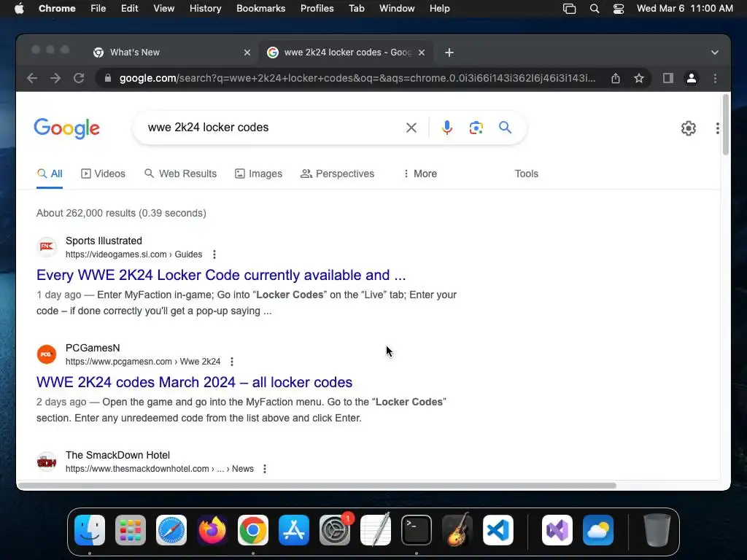Expand the tab search dropdown arrow

pyautogui.click(x=715, y=52)
